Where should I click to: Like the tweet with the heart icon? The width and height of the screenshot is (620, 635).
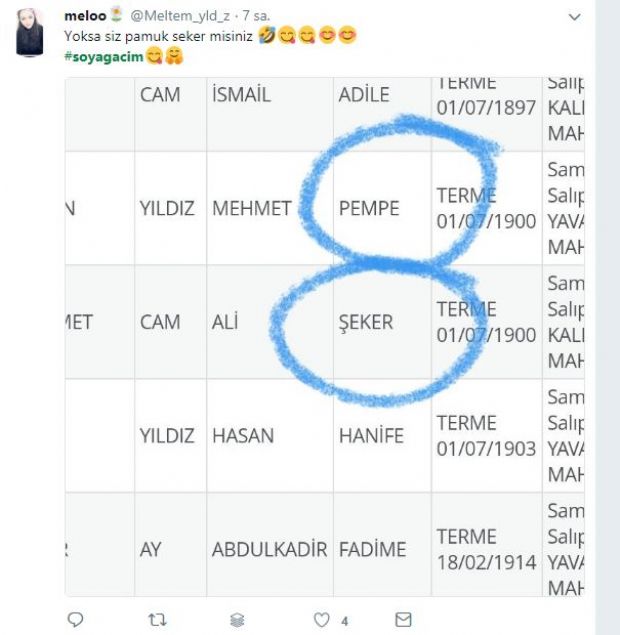(x=321, y=620)
